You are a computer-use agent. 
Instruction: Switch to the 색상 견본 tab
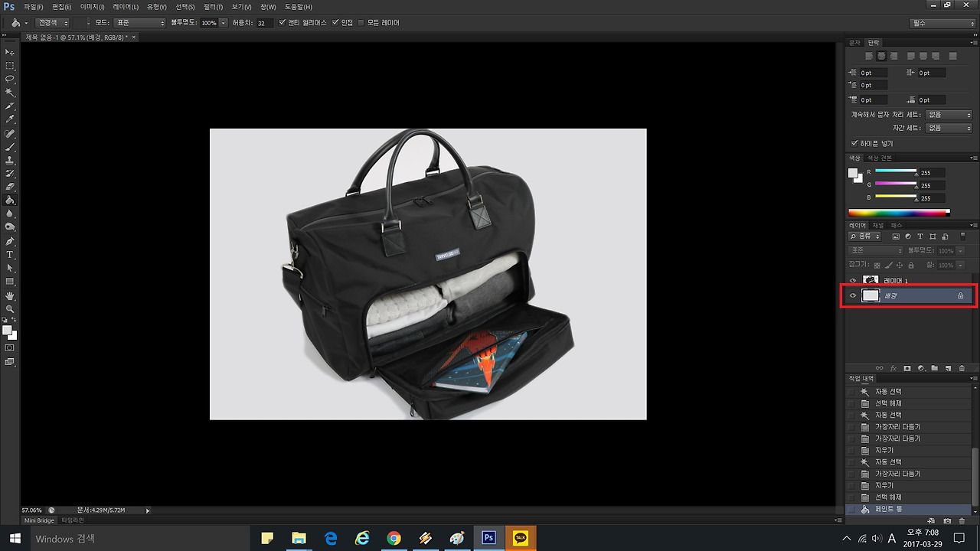[x=880, y=158]
